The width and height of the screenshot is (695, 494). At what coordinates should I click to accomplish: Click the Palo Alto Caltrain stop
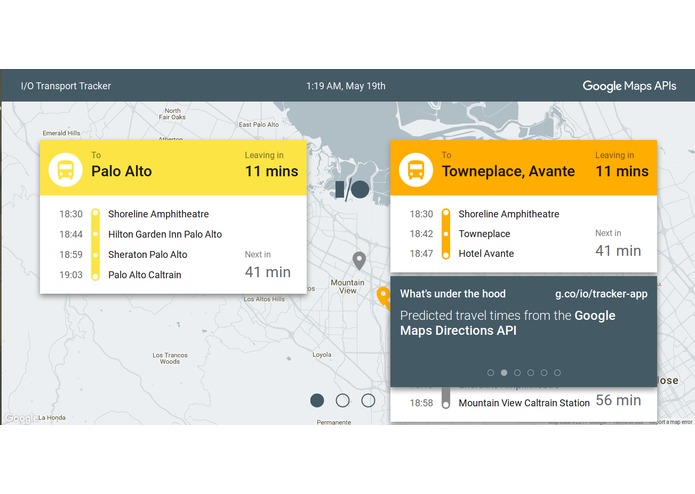pyautogui.click(x=144, y=275)
